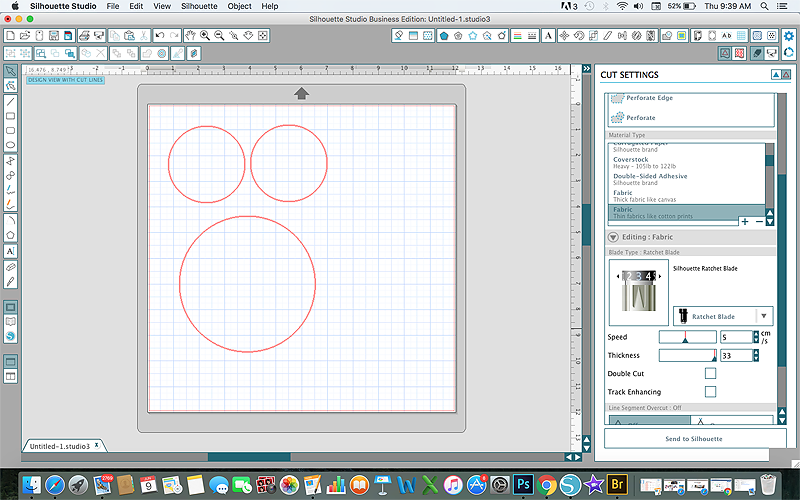800x500 pixels.
Task: Increase the Thickness value stepper
Action: [x=756, y=353]
